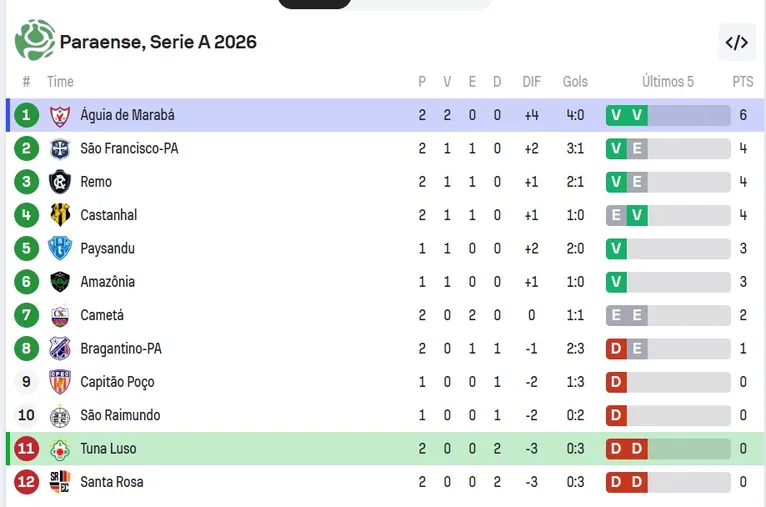The height and width of the screenshot is (507, 766).
Task: Click the Paysandu team crest
Action: point(60,248)
